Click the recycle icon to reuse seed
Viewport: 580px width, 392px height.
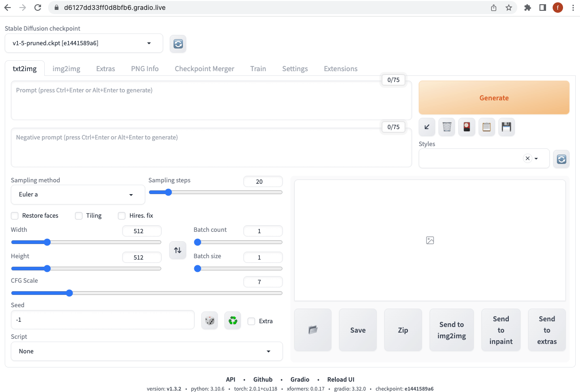tap(232, 320)
